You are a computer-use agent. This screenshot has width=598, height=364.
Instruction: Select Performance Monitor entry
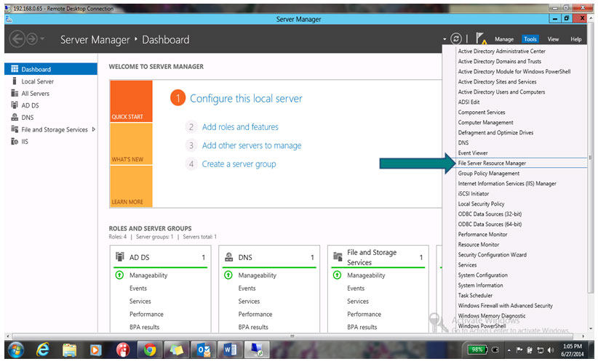[x=482, y=234]
